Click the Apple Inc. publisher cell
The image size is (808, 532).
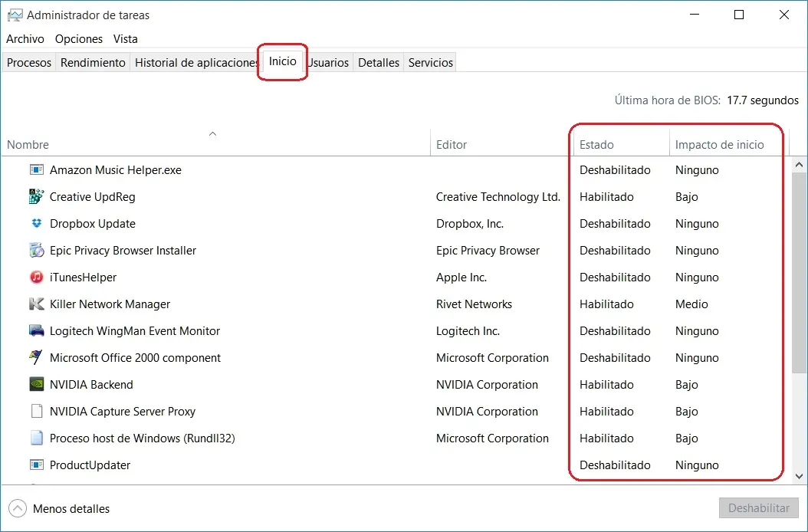pos(461,277)
